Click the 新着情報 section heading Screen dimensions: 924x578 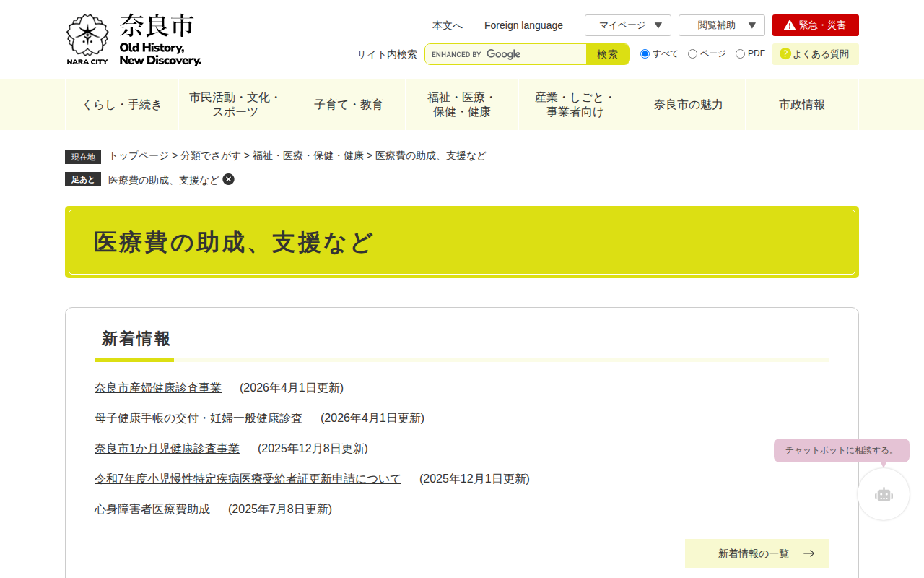tap(136, 339)
